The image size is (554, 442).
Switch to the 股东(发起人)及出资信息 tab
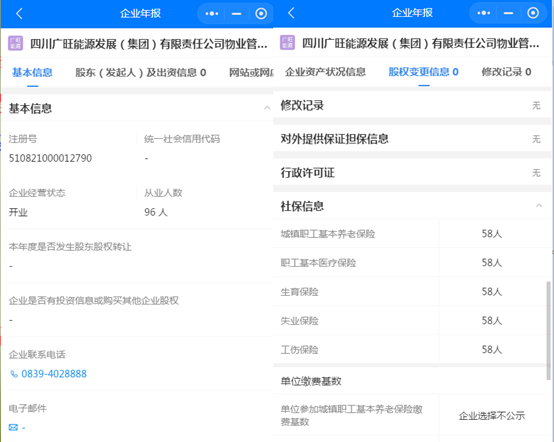141,72
